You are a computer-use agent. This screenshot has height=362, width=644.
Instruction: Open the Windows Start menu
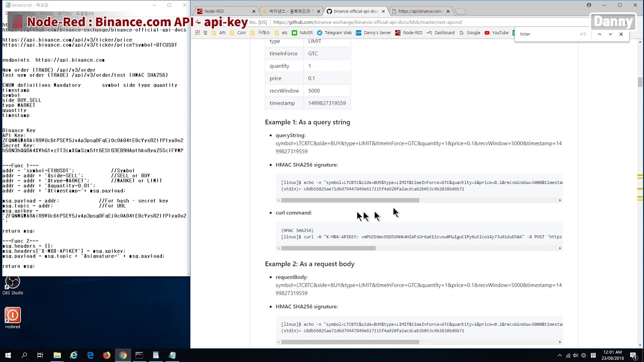click(x=8, y=355)
